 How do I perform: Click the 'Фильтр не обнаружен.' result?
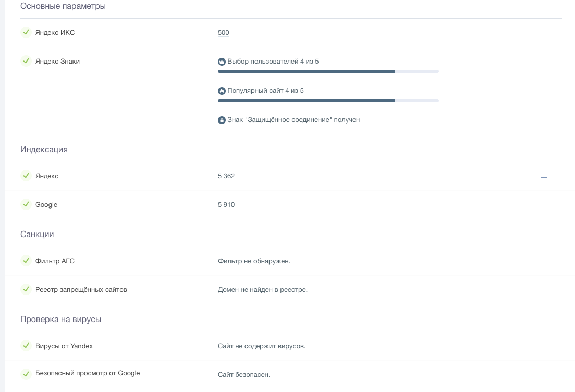(254, 261)
